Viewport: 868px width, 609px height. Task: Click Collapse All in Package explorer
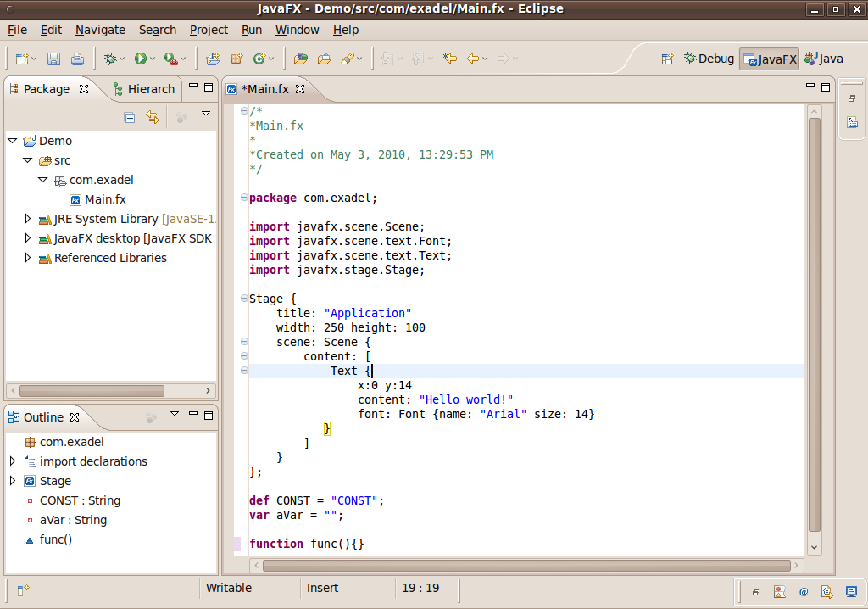[x=130, y=117]
